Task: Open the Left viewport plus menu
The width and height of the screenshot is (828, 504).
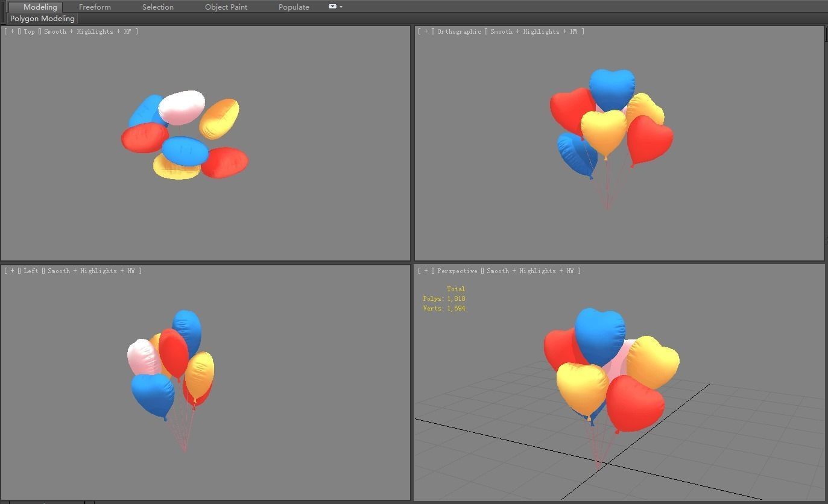Action: coord(12,271)
